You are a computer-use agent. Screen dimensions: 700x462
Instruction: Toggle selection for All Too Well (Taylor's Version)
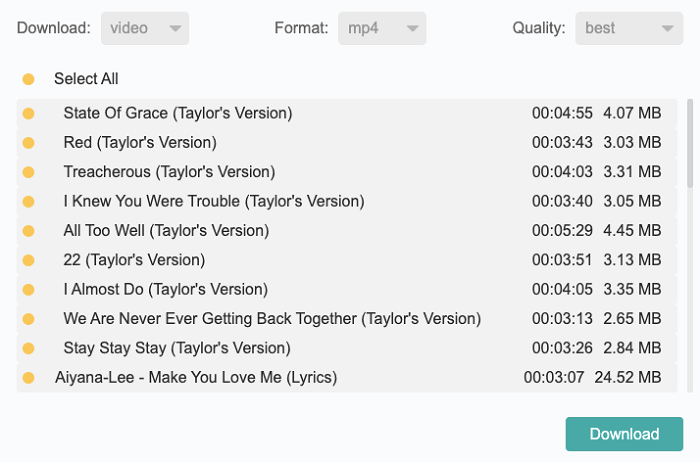[29, 231]
